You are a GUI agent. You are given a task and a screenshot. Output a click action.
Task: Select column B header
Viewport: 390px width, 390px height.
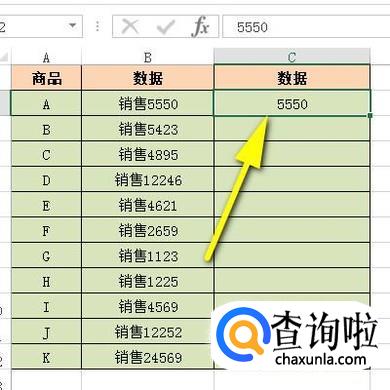click(x=147, y=57)
